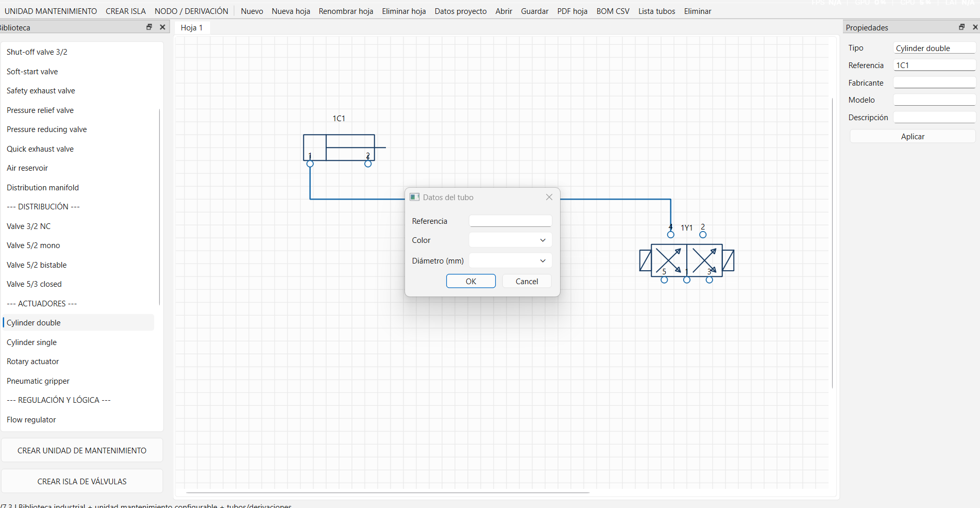This screenshot has width=980, height=508.
Task: Click UNIDAD MANTENIMIENTO in the toolbar
Action: click(50, 11)
